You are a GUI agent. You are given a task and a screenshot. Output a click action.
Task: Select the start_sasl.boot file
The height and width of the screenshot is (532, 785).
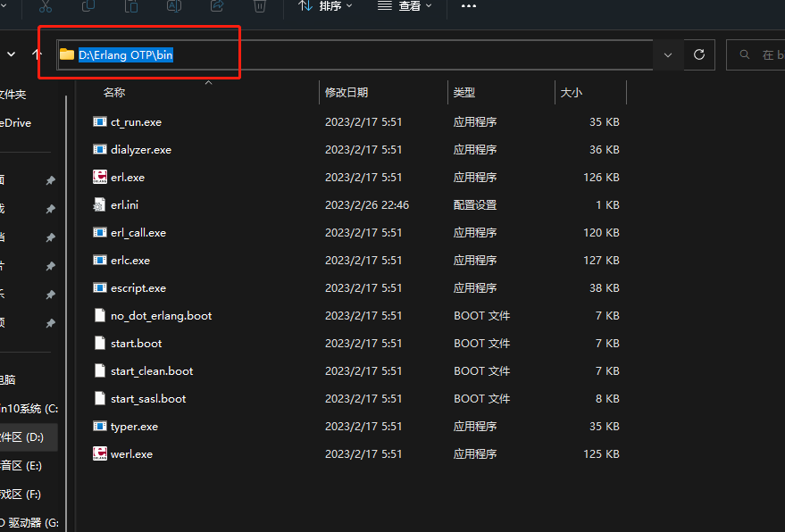coord(148,398)
